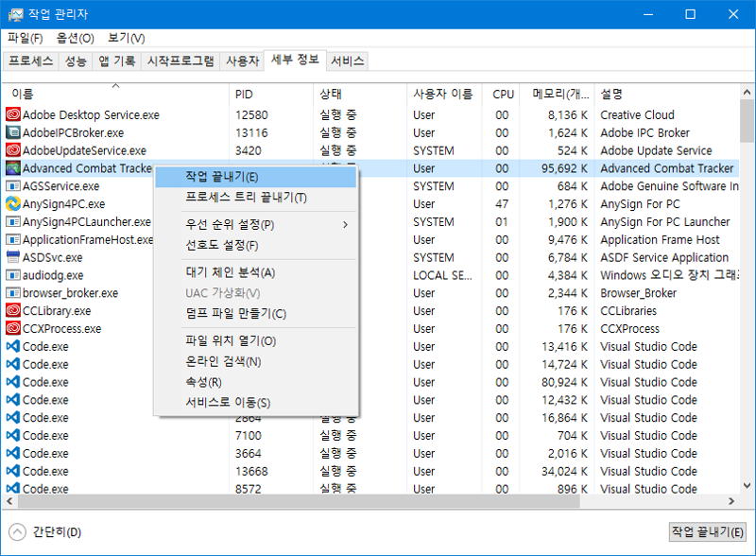Click the Creative Cloud description cell
Image resolution: width=756 pixels, height=556 pixels.
637,114
